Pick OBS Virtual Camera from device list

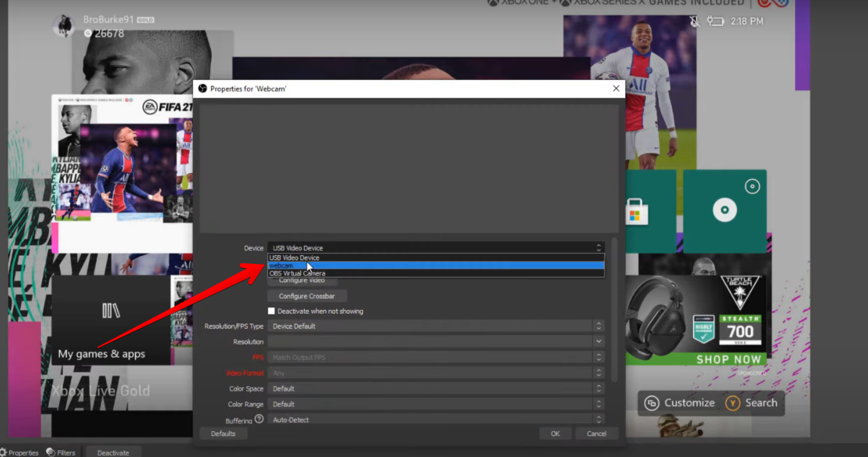click(436, 273)
